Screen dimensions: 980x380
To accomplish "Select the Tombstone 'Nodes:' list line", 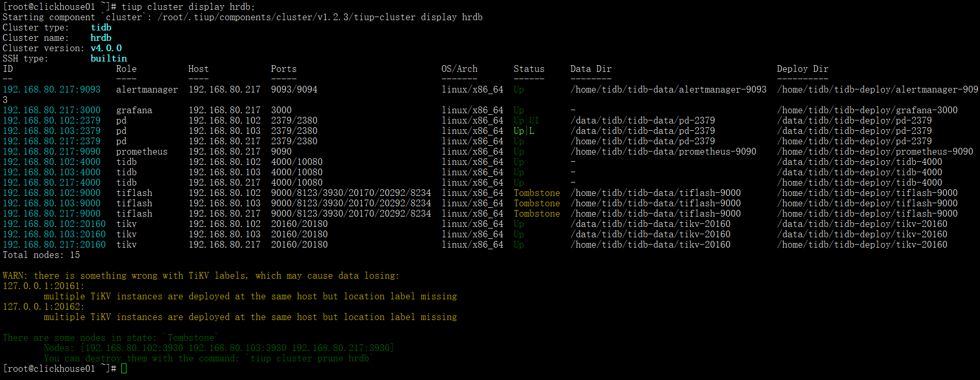I will 219,348.
